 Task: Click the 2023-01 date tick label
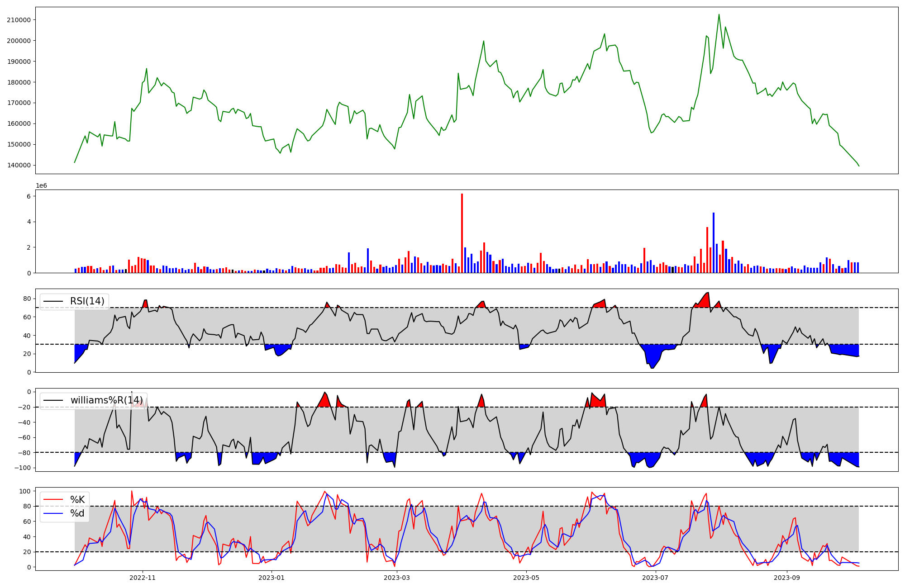click(271, 578)
